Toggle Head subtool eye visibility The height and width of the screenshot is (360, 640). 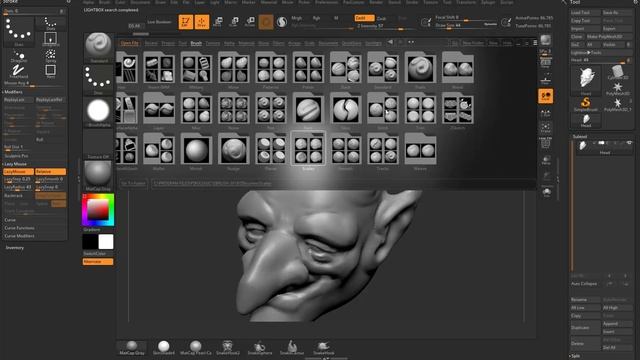[629, 143]
